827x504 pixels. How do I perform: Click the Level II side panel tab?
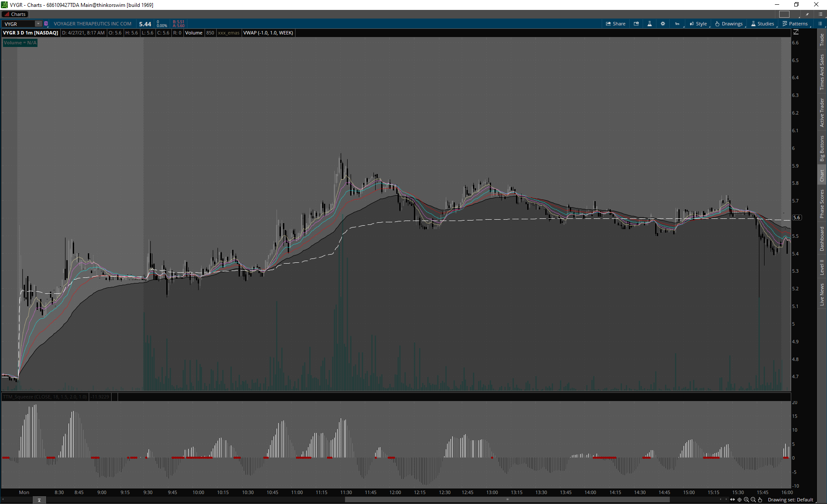click(x=822, y=267)
